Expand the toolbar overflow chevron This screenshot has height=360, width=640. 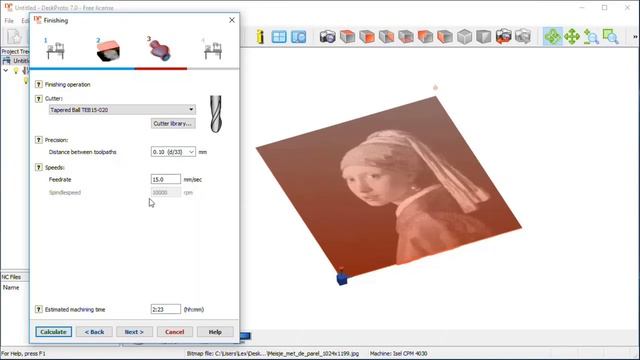pos(635,37)
